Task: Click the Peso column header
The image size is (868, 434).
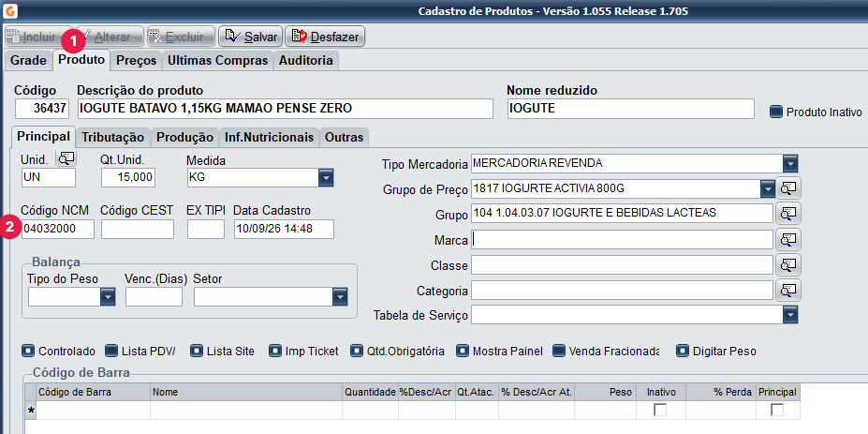Action: point(606,392)
